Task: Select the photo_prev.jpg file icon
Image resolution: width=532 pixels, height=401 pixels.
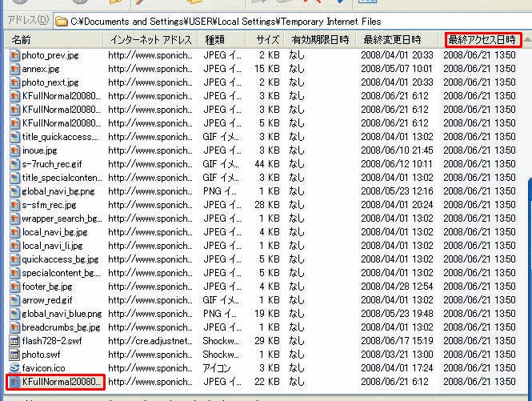Action: pos(14,55)
